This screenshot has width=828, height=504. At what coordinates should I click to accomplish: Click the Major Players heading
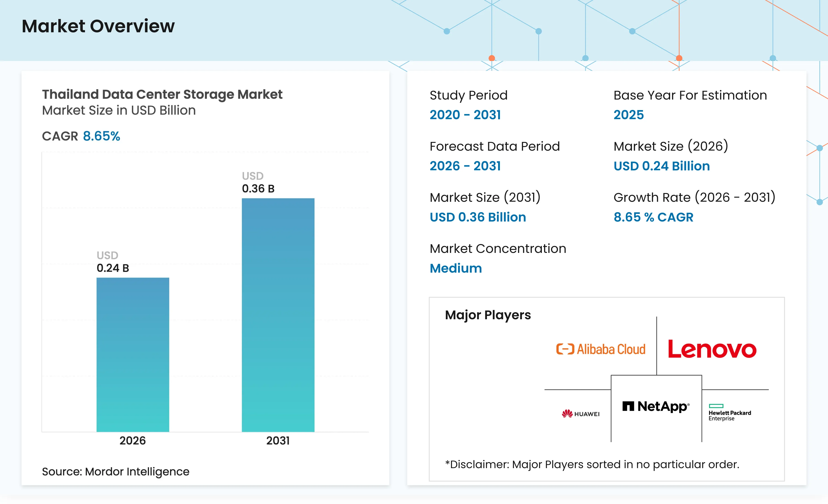(x=488, y=315)
